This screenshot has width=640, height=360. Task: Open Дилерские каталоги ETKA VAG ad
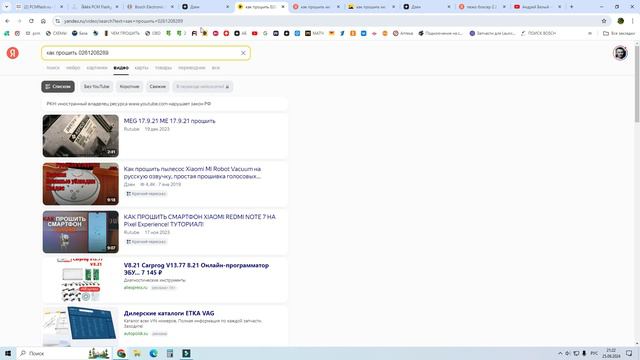point(169,313)
